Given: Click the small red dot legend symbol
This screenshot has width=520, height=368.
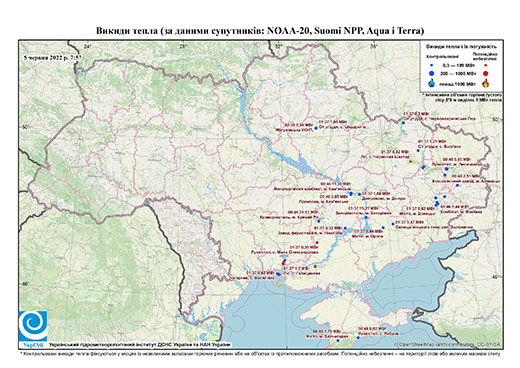Looking at the screenshot, I should click(x=485, y=66).
